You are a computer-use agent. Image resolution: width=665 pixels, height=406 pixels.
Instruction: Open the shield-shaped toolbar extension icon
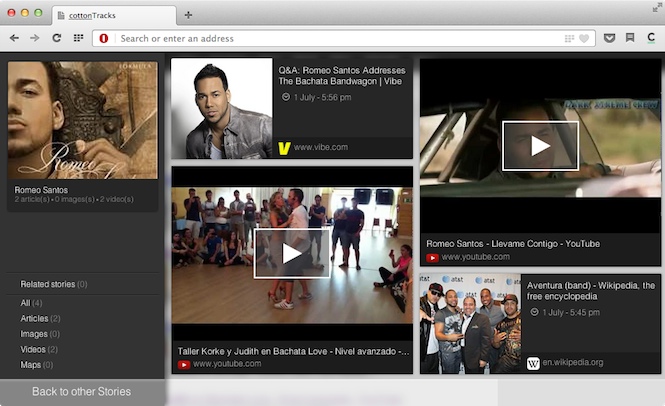(x=609, y=38)
